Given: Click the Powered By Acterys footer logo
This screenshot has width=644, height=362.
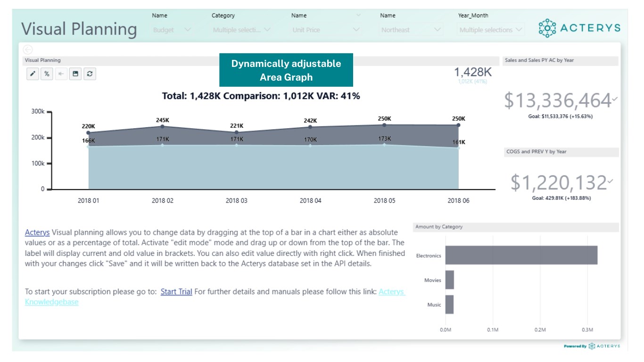Looking at the screenshot, I should (x=592, y=346).
